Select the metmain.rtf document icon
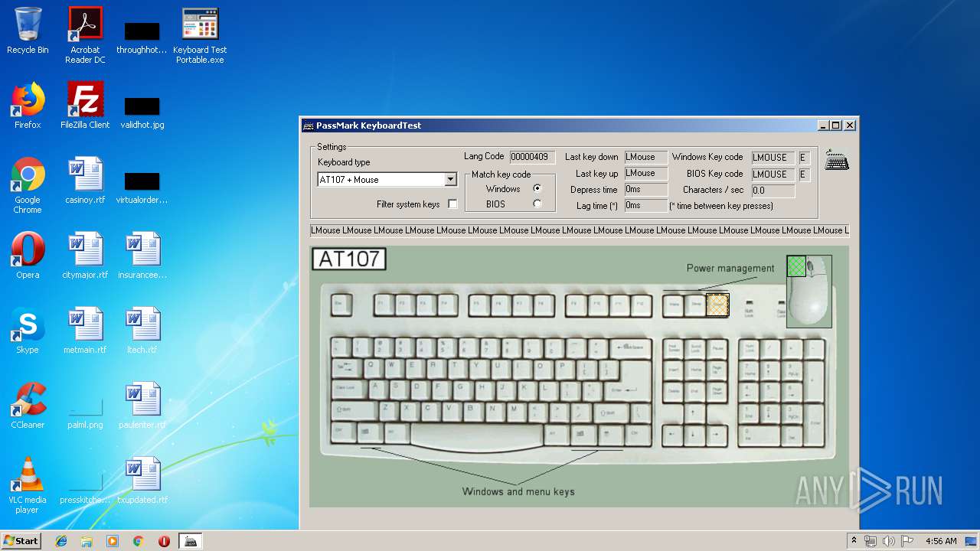Screen dimensions: 980x551 [85, 331]
